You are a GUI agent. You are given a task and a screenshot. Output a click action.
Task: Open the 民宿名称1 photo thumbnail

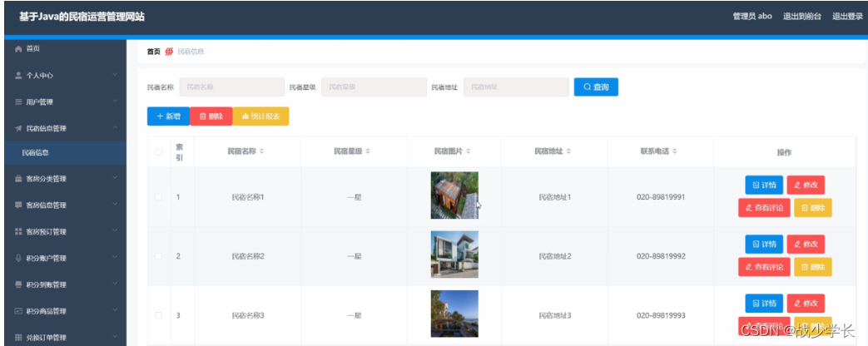[x=454, y=195]
